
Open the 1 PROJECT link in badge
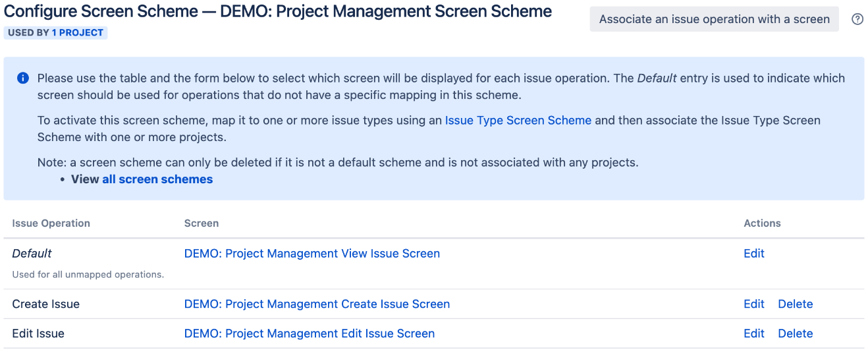78,32
